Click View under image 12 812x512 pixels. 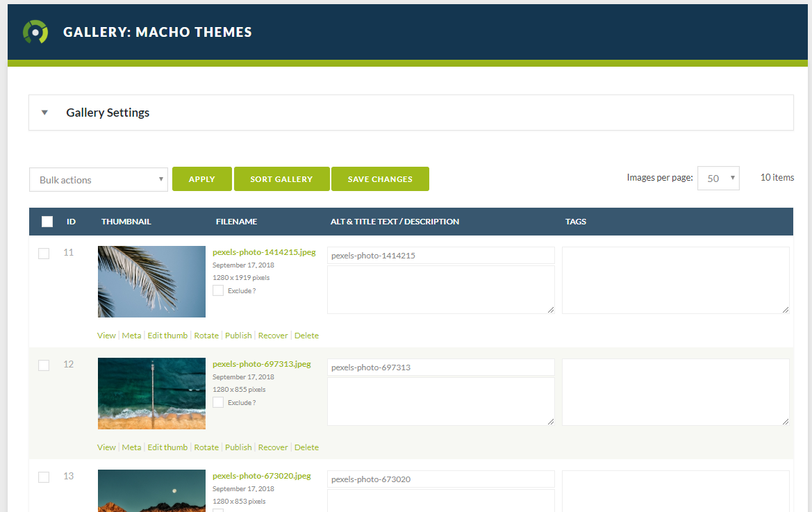pos(107,447)
